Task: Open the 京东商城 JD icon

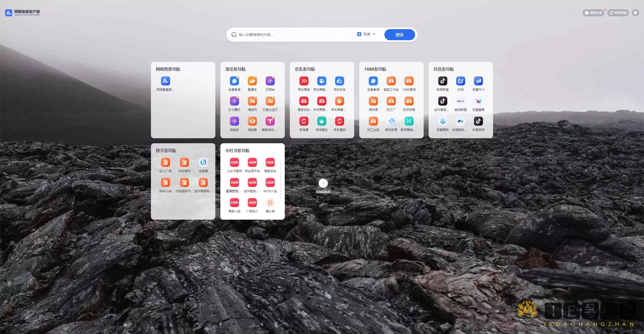Action: 304,81
